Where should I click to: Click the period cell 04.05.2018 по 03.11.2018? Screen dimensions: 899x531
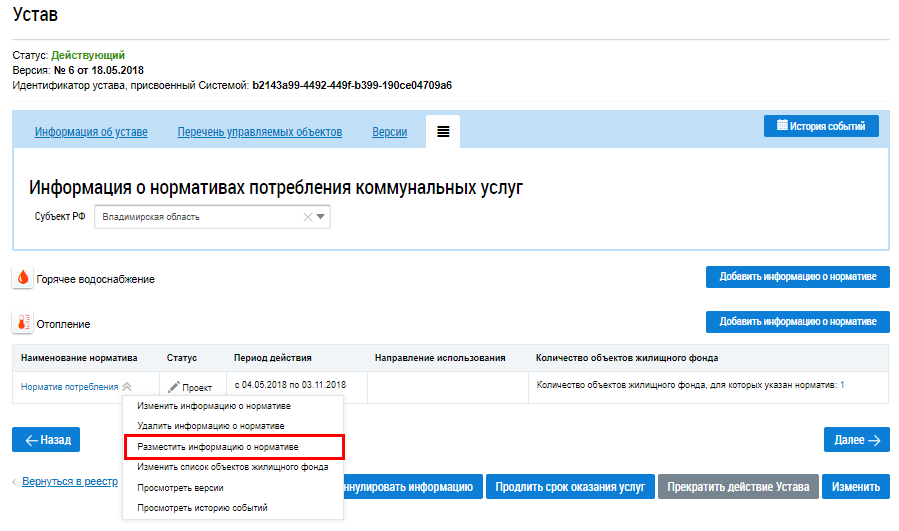point(290,385)
